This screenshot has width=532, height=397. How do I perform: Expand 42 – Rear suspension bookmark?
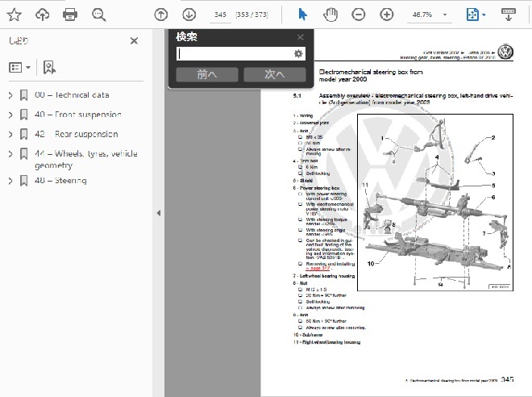pyautogui.click(x=10, y=135)
